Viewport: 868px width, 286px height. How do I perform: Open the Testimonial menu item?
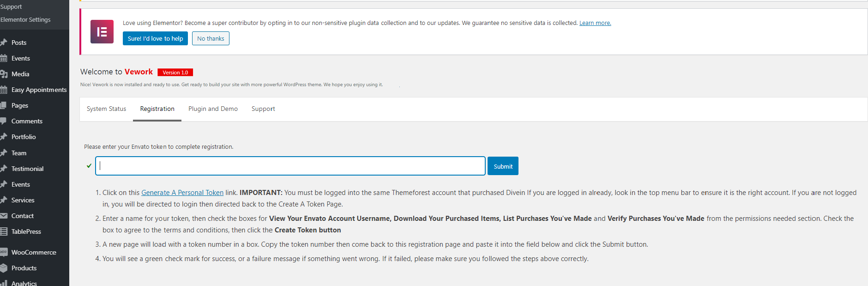[x=27, y=169]
